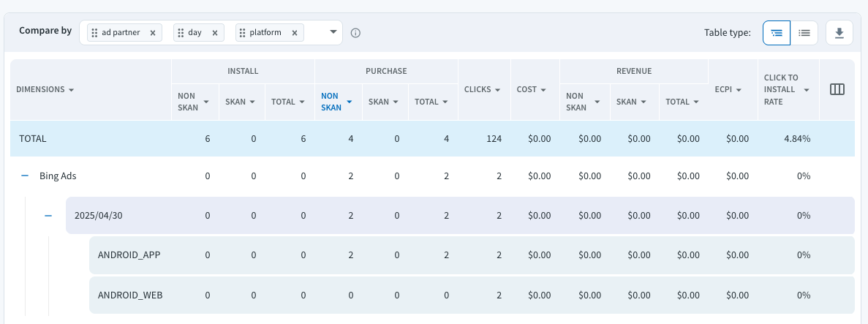Click the day chip drag handle
The width and height of the screenshot is (868, 324).
click(181, 33)
